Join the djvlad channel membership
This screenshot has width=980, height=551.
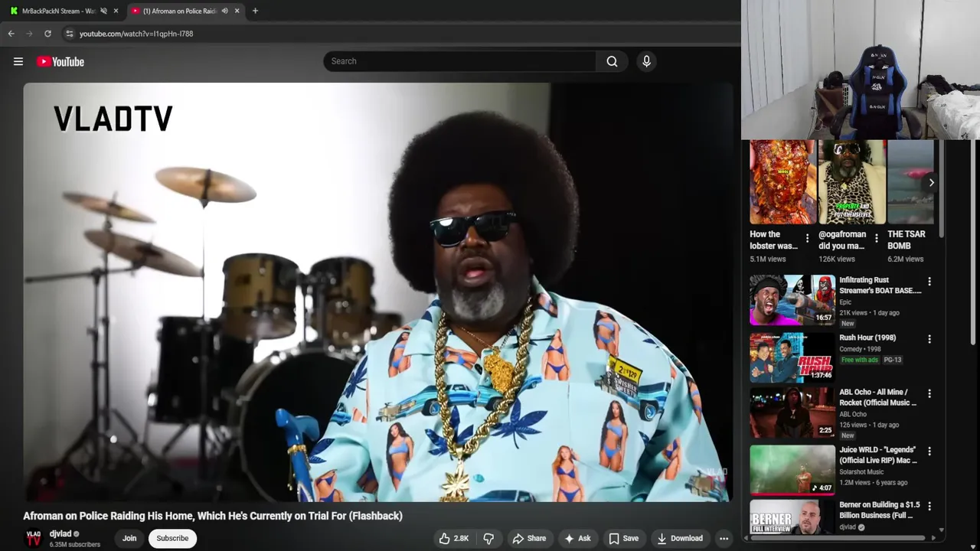(x=129, y=538)
